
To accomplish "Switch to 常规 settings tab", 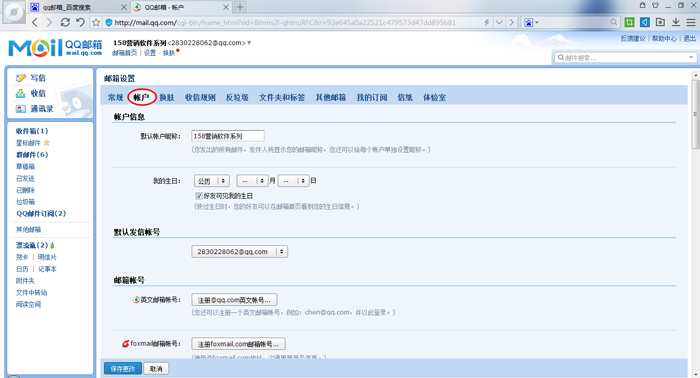I will [x=116, y=97].
